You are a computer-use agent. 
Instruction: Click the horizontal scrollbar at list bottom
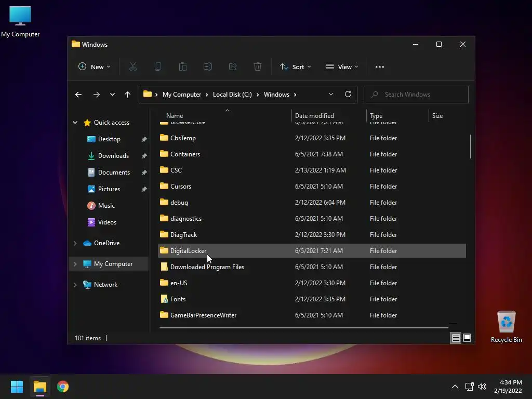(x=303, y=328)
